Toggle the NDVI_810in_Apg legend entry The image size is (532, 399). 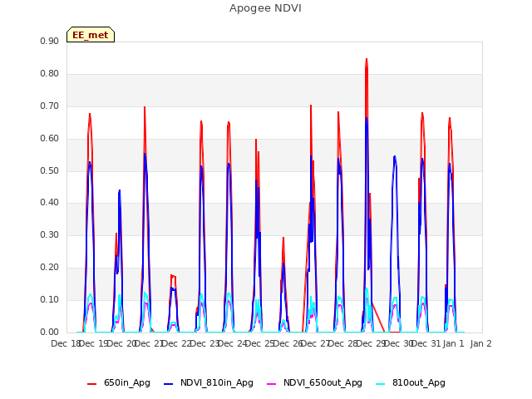coord(209,383)
